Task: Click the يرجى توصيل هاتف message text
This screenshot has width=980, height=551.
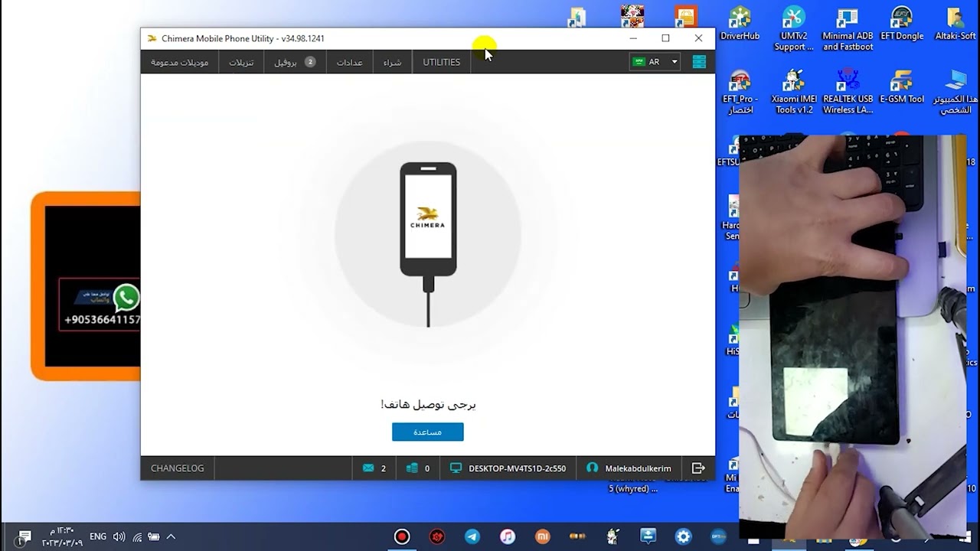Action: click(428, 404)
